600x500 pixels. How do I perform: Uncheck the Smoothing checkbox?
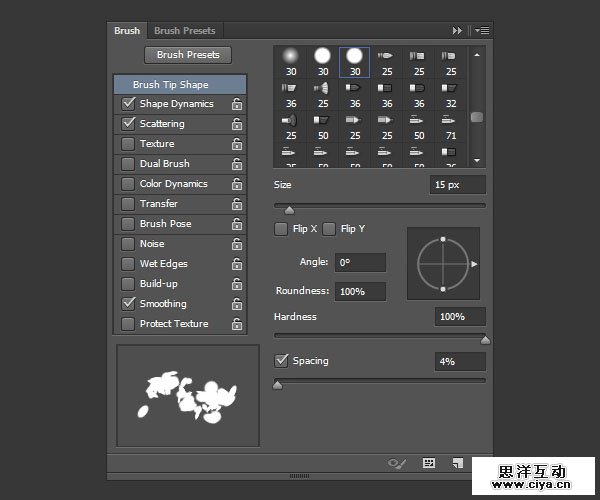coord(128,303)
